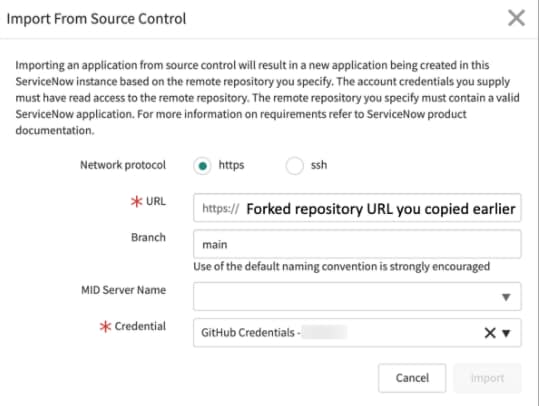Click the Branch field label
540x406 pixels.
(x=148, y=237)
